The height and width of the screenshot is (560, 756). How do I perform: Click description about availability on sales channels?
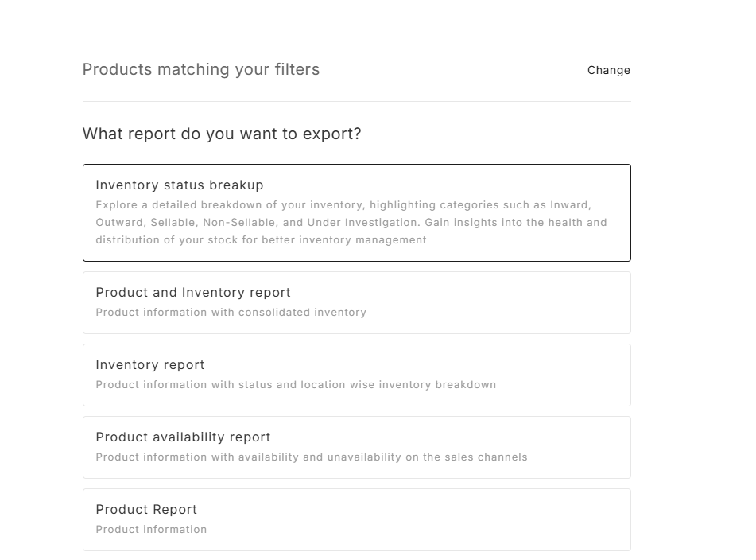312,457
